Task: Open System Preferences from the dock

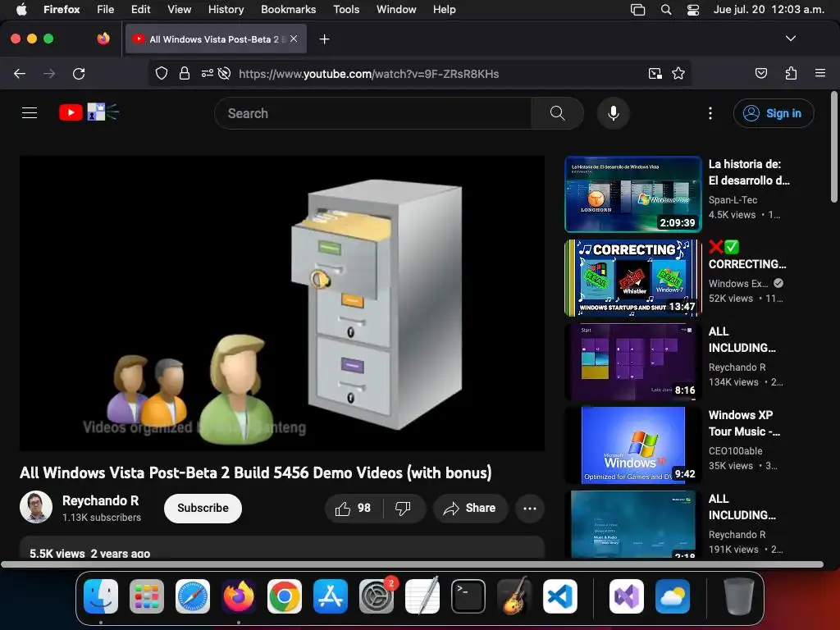Action: coord(376,596)
